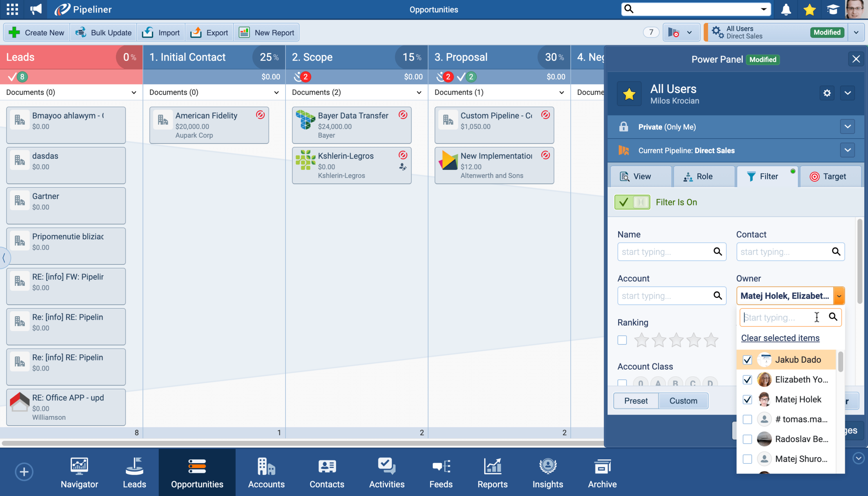Click the graduation cap help icon
This screenshot has height=496, width=868.
(x=833, y=9)
